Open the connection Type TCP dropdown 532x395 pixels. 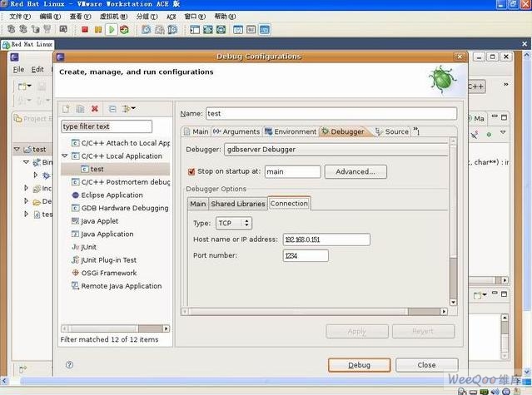[234, 223]
